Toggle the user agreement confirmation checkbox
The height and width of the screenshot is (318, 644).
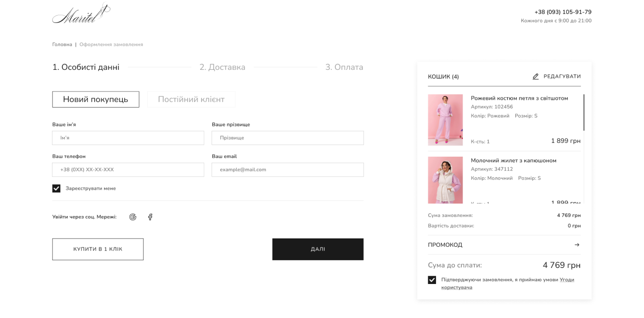pos(432,280)
